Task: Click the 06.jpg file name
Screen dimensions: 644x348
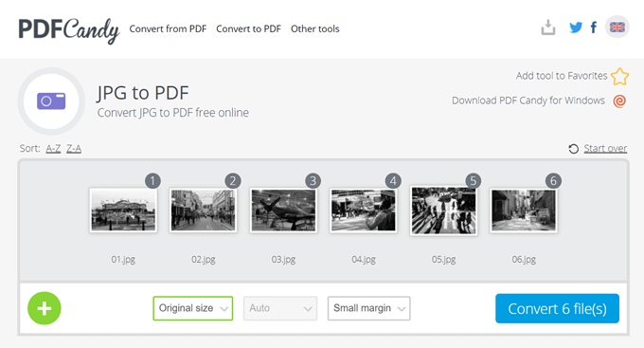Action: tap(524, 260)
